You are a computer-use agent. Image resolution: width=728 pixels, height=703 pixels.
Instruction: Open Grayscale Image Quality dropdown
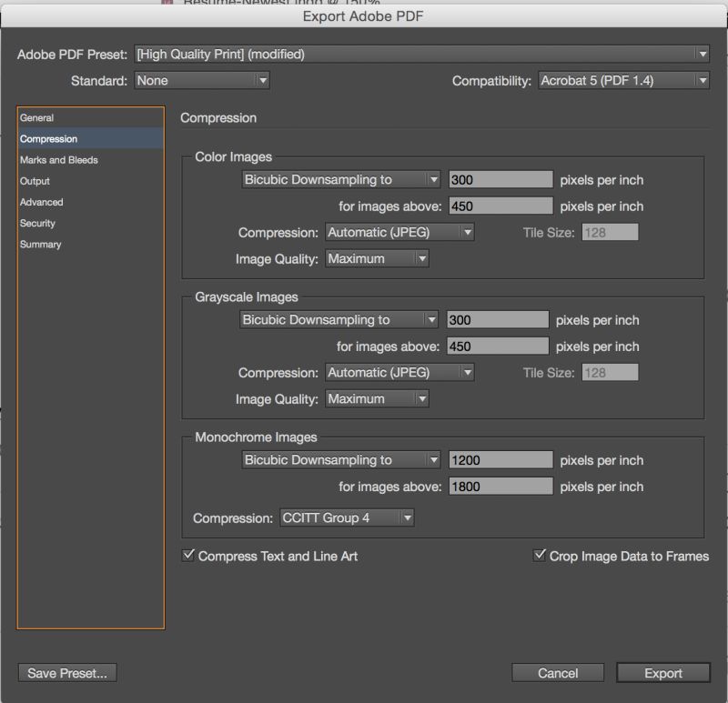point(377,398)
